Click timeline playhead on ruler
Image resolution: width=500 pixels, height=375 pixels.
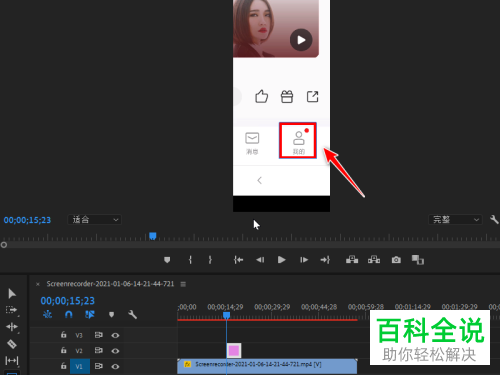coord(226,315)
